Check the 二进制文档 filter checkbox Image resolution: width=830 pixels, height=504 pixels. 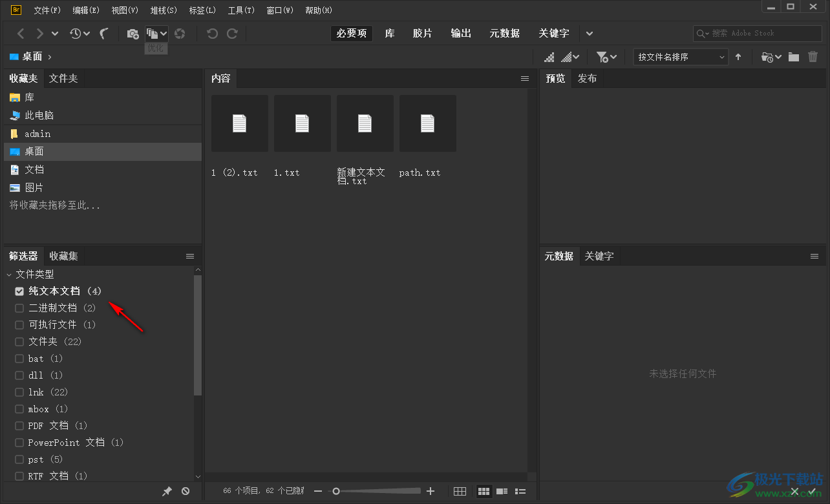click(x=19, y=308)
